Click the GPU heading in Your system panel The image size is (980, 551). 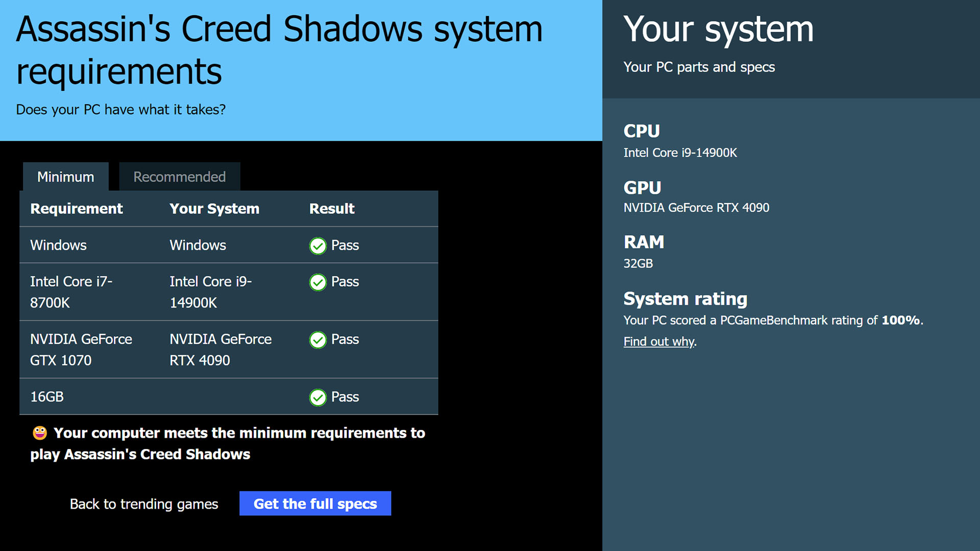click(642, 188)
